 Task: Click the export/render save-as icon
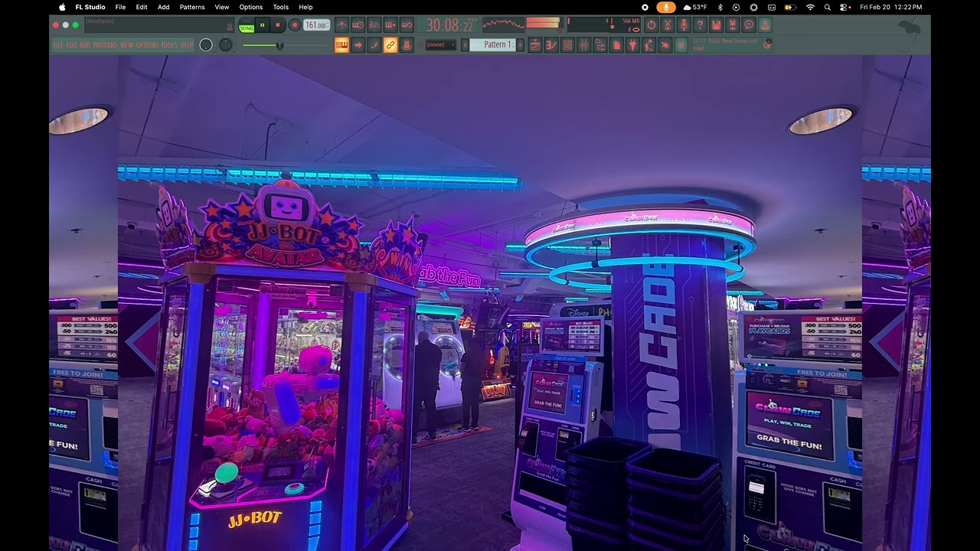click(x=733, y=25)
